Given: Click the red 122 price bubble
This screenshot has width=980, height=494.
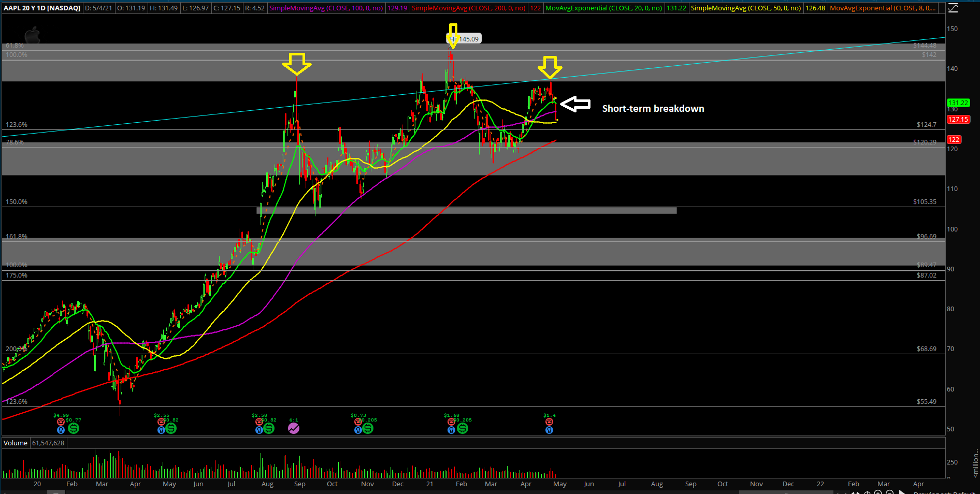Looking at the screenshot, I should (954, 139).
